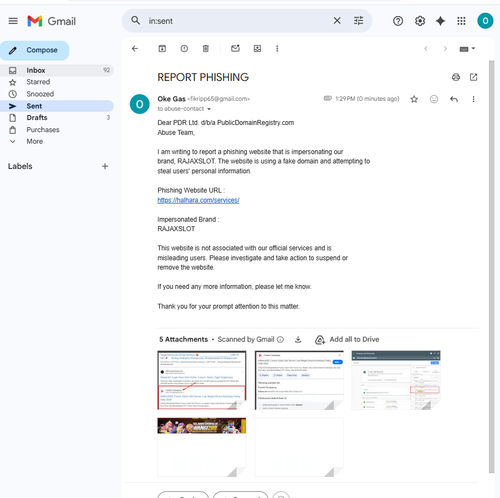Click the Gmail logo
This screenshot has height=498, width=500.
(52, 21)
